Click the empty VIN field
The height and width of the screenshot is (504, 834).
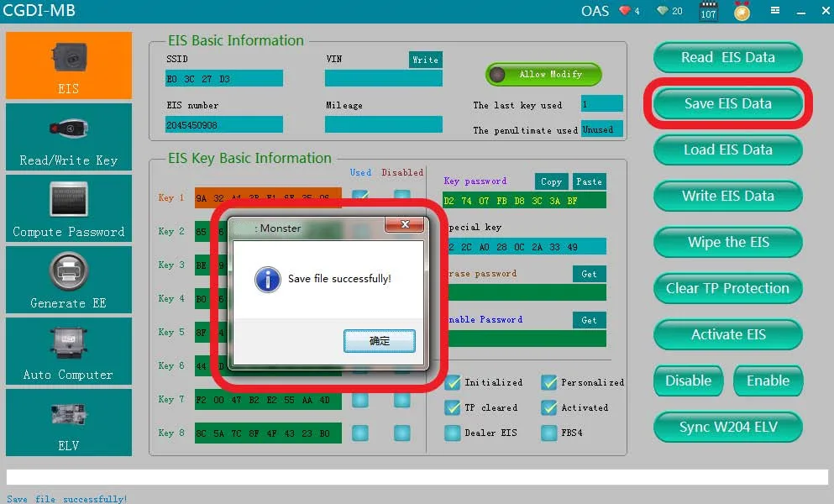click(x=384, y=78)
